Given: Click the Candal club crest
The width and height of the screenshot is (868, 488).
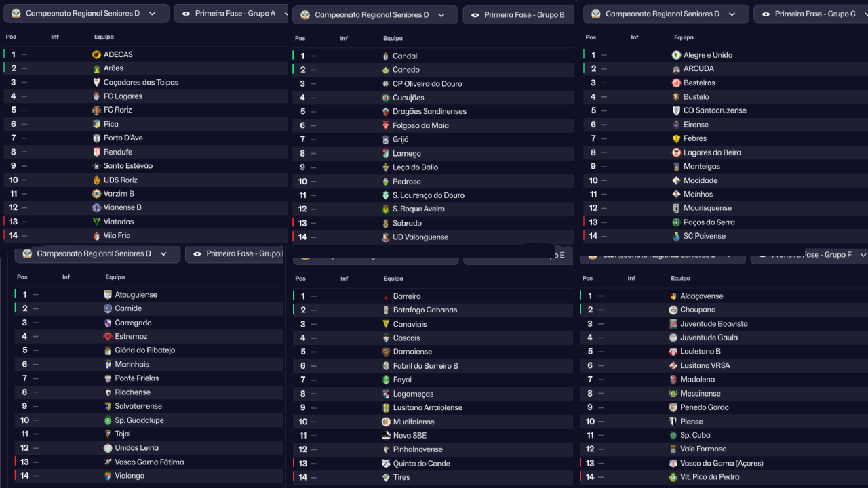Looking at the screenshot, I should (x=386, y=56).
